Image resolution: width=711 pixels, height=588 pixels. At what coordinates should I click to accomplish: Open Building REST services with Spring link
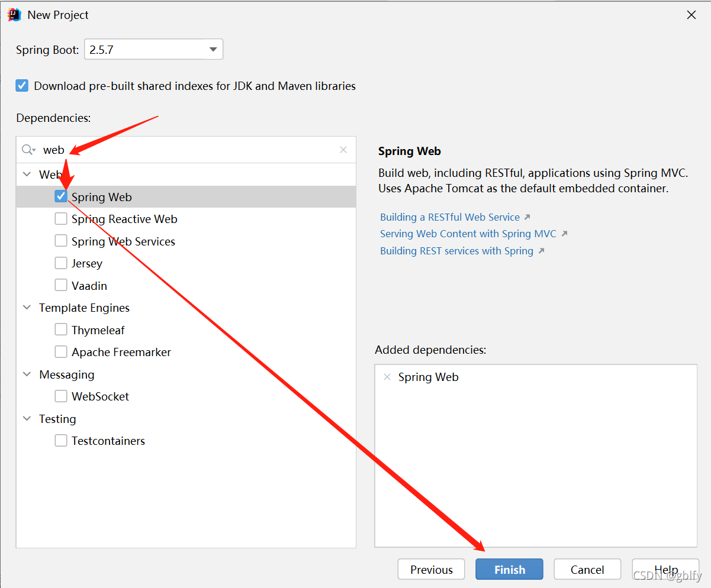456,251
